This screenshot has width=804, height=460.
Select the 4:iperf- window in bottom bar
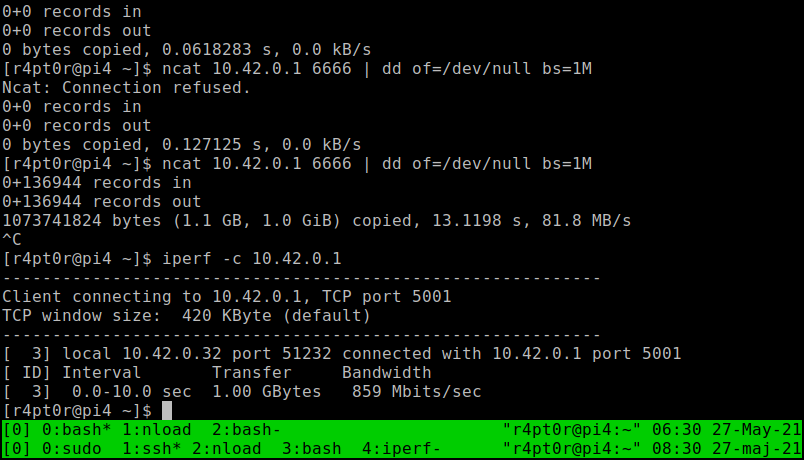pyautogui.click(x=401, y=449)
